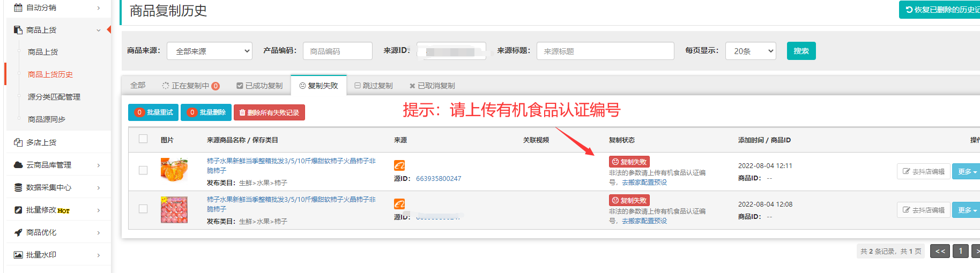Switch to the 跳过复制 tab
This screenshot has height=273, width=980.
[x=374, y=86]
